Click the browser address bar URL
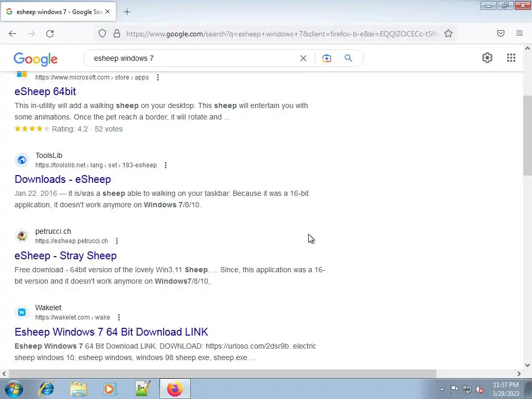The height and width of the screenshot is (399, 532). 282,34
